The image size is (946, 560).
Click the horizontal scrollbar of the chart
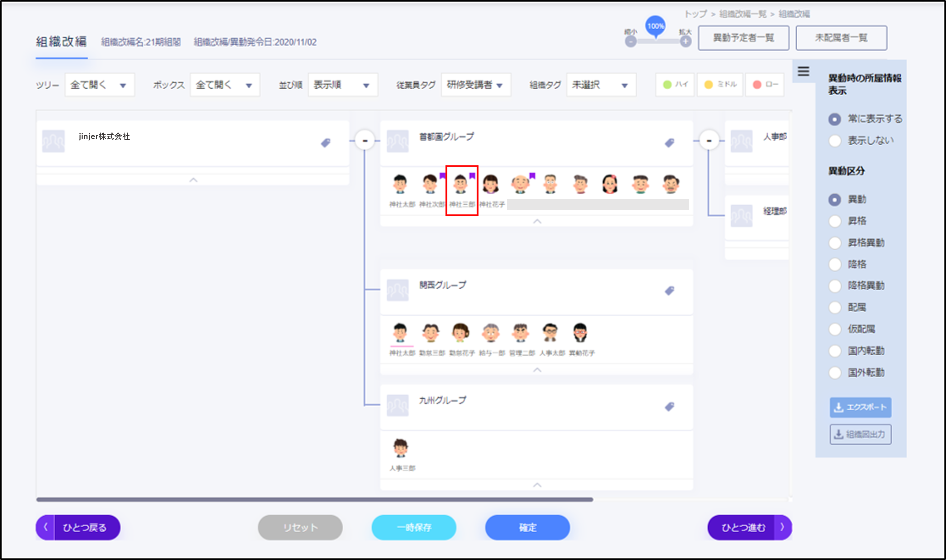(x=315, y=500)
